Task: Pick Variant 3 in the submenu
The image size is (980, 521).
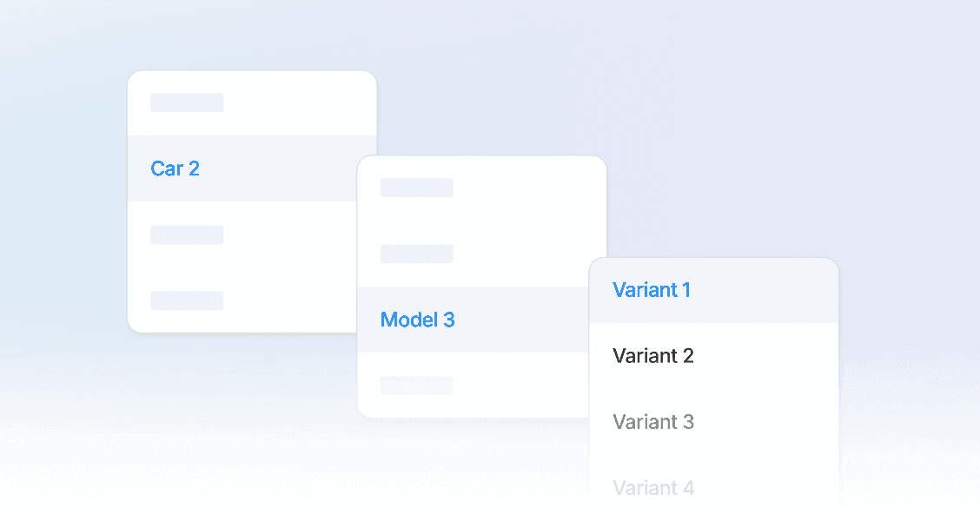Action: pos(653,422)
